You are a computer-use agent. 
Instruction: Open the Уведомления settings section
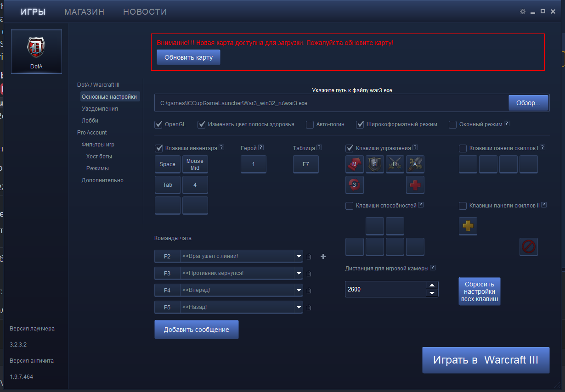pos(100,109)
